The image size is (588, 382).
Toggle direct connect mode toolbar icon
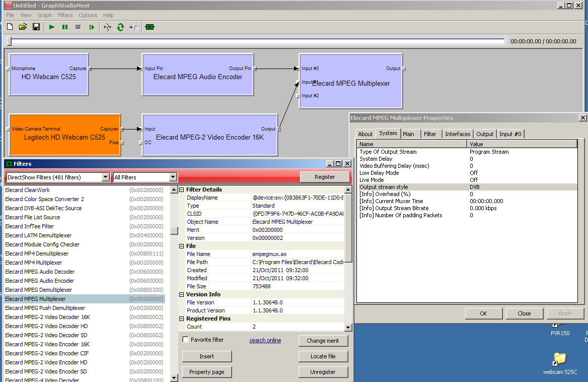point(107,27)
